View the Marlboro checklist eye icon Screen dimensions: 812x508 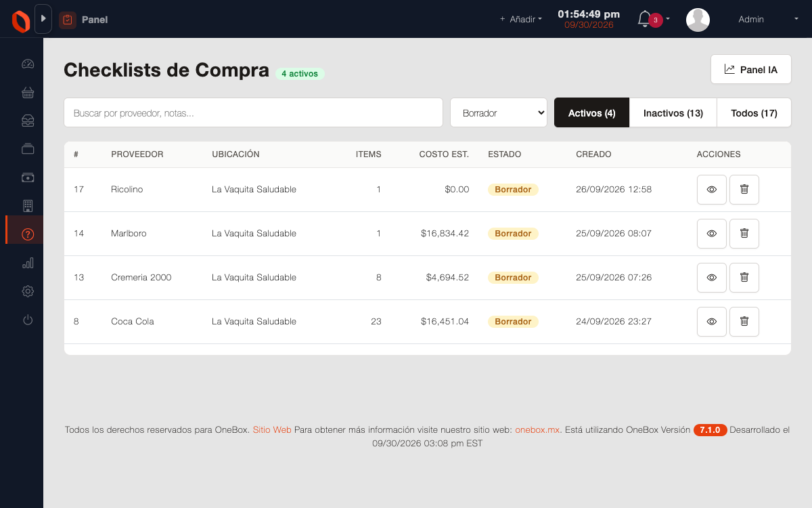pyautogui.click(x=712, y=234)
